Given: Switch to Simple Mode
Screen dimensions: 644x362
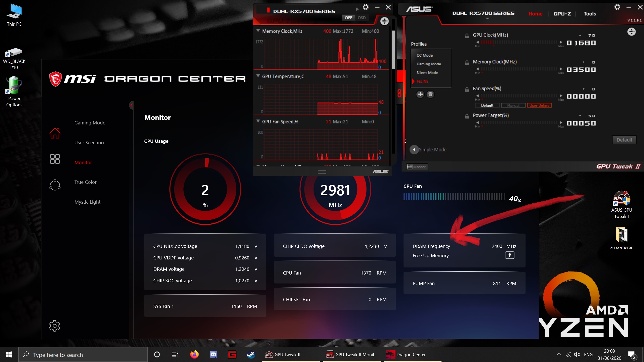Looking at the screenshot, I should coord(414,150).
